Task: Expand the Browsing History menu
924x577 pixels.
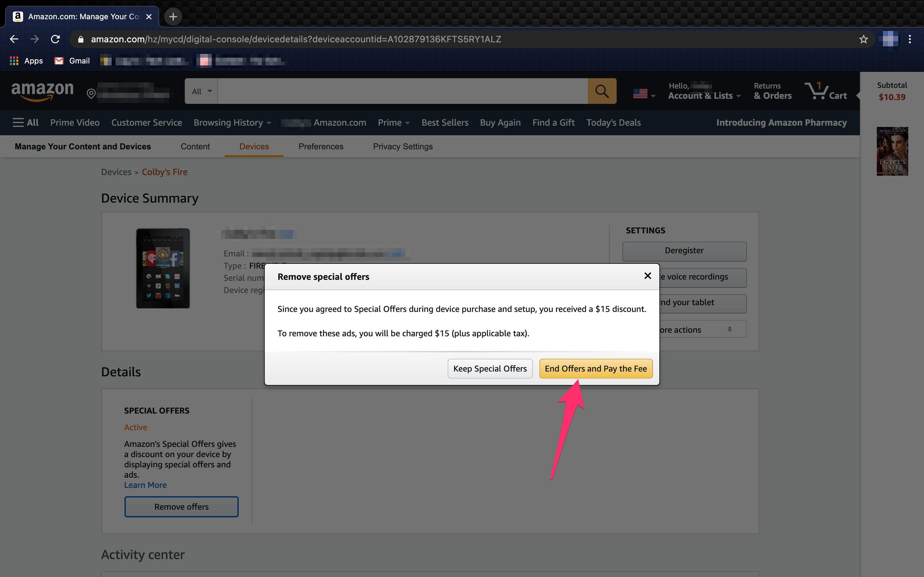Action: pyautogui.click(x=232, y=122)
